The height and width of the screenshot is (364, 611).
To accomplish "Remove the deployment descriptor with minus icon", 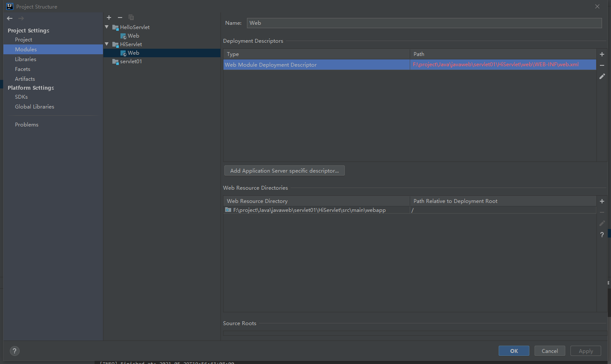I will click(x=602, y=65).
